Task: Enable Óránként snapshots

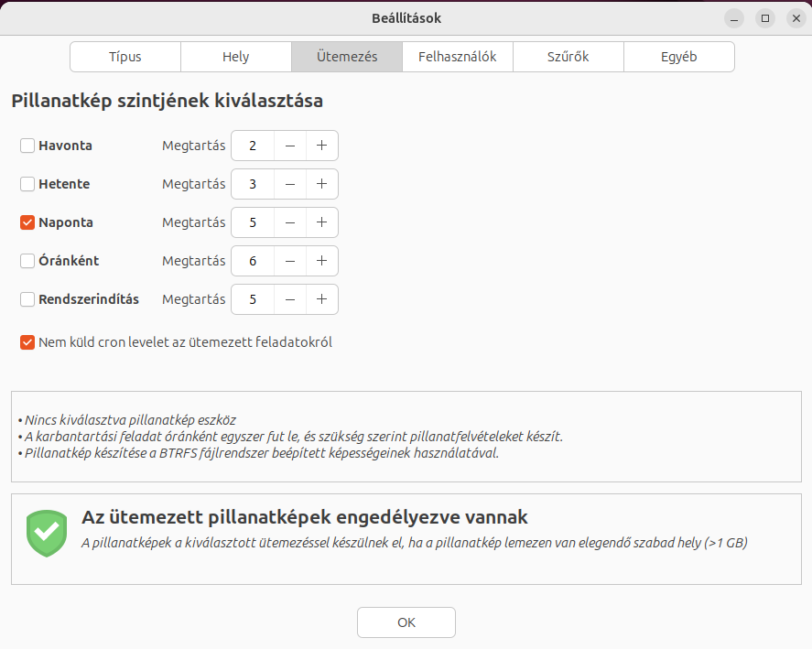Action: (x=27, y=261)
